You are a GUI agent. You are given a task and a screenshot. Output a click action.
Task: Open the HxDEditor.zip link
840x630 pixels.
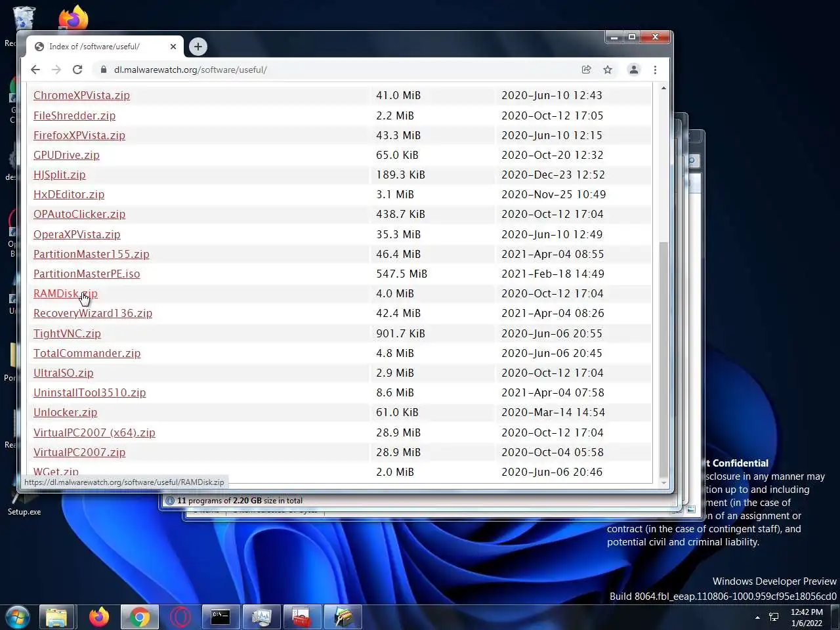coord(69,194)
